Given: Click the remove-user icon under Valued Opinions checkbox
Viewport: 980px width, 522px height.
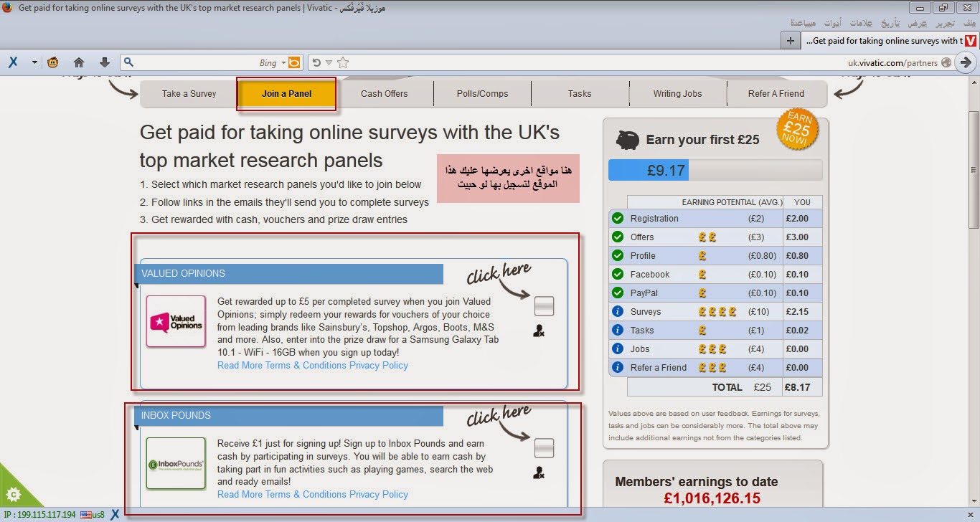Looking at the screenshot, I should [540, 331].
